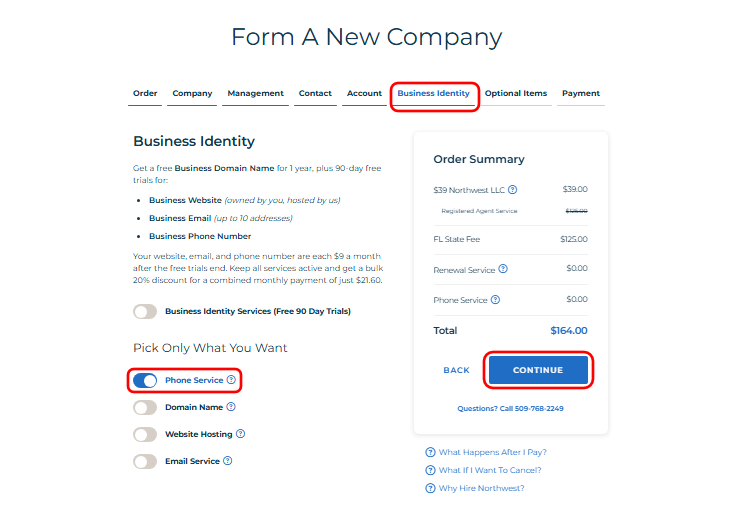Go to the Optional Items tab
Screen dimensions: 733x508
click(516, 93)
